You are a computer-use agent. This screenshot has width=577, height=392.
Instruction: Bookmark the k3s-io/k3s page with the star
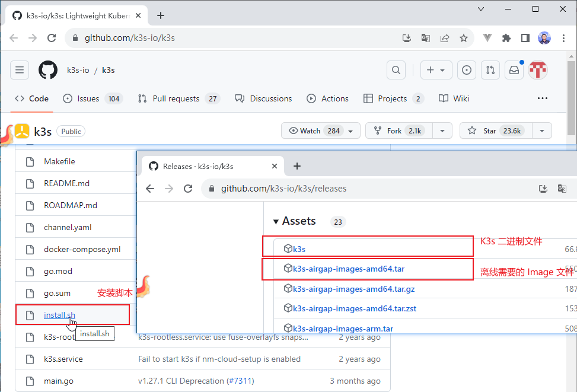tap(464, 38)
